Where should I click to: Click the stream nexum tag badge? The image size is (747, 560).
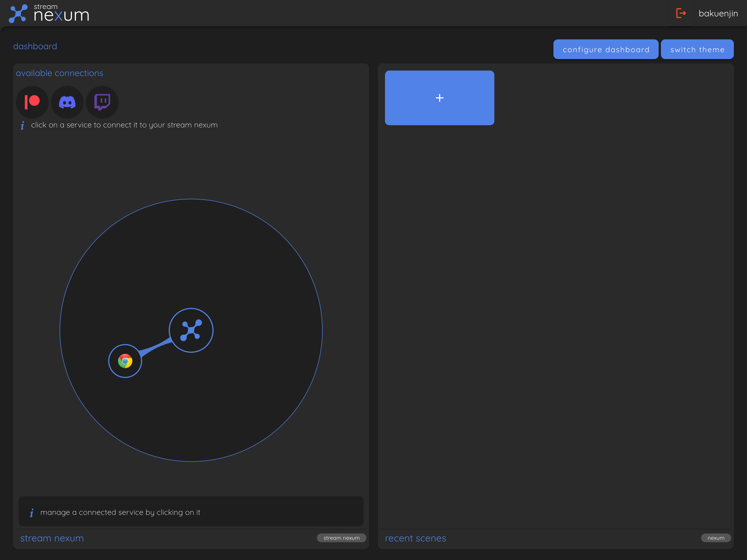pos(342,538)
